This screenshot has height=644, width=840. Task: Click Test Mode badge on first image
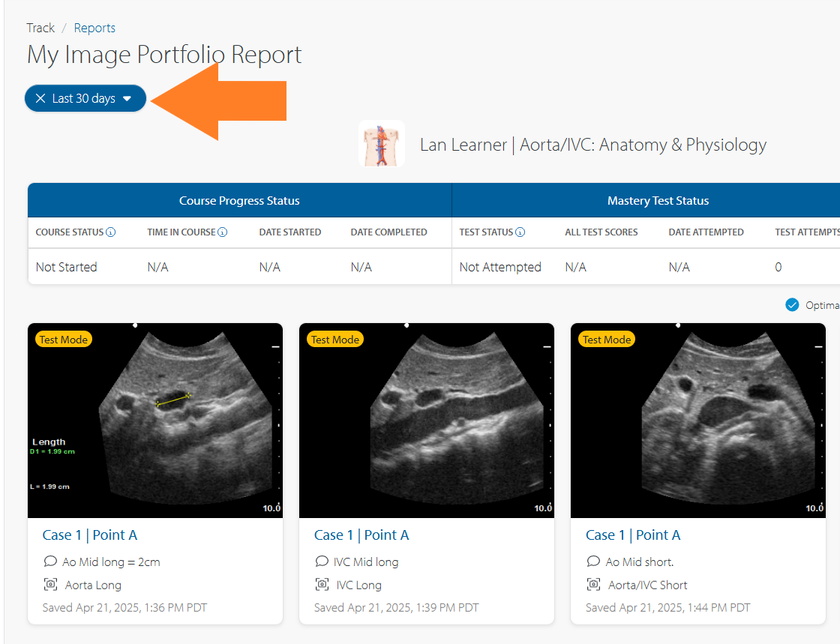point(64,340)
